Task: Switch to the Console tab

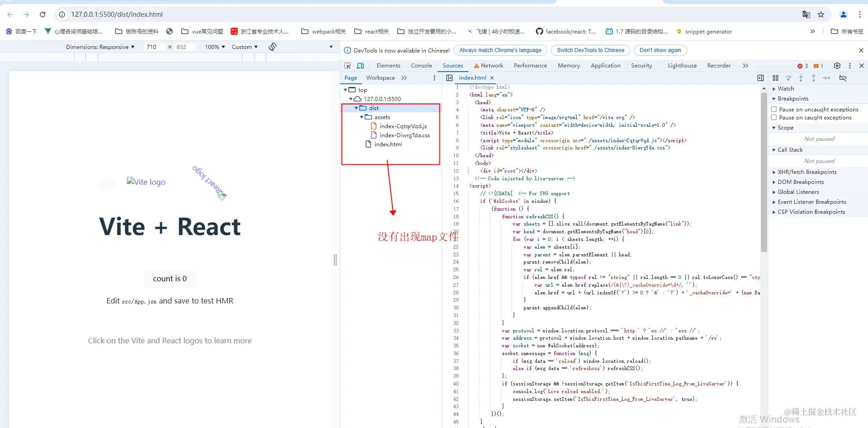Action: tap(421, 66)
